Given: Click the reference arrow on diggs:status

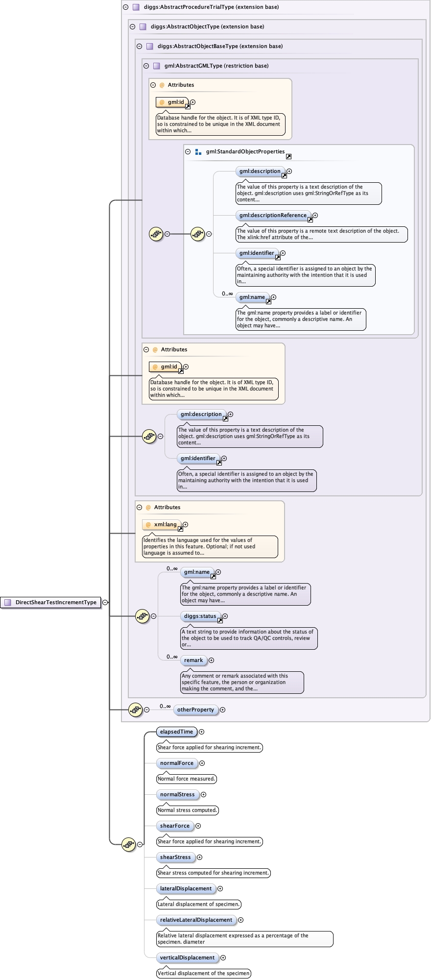Looking at the screenshot, I should tap(220, 620).
